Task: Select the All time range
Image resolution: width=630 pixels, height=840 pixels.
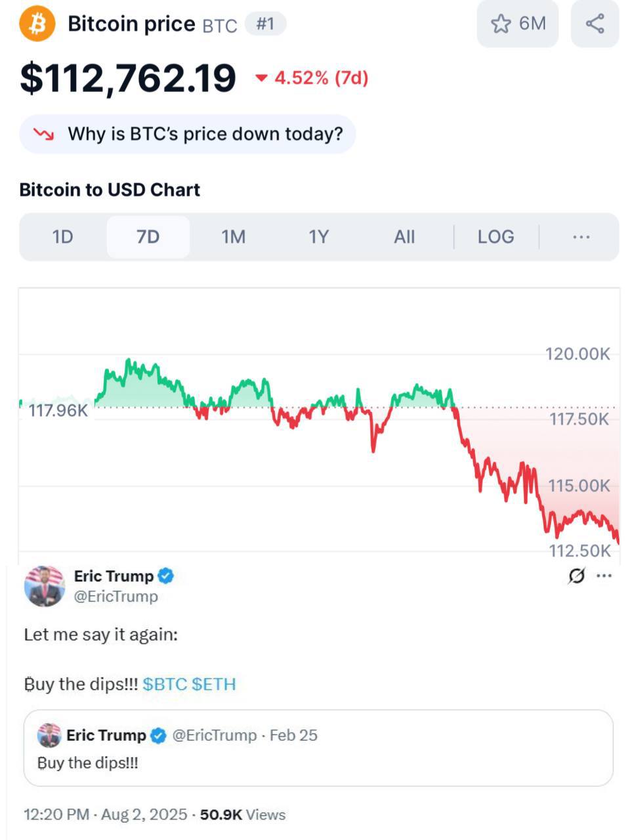Action: 404,237
